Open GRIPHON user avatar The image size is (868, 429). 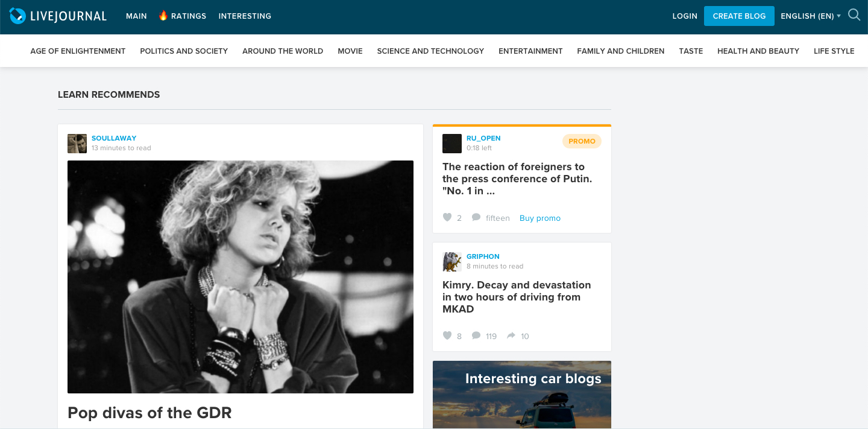pos(452,262)
